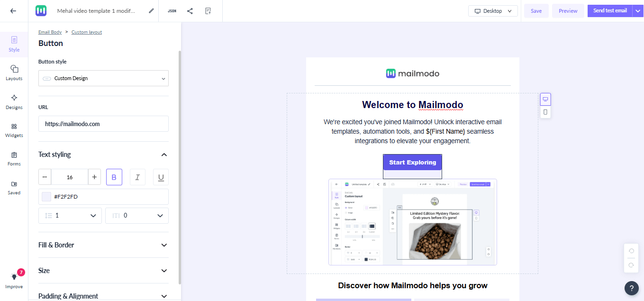Screen dimensions: 644x301
Task: Edit the template name with pencil icon
Action: pos(151,10)
